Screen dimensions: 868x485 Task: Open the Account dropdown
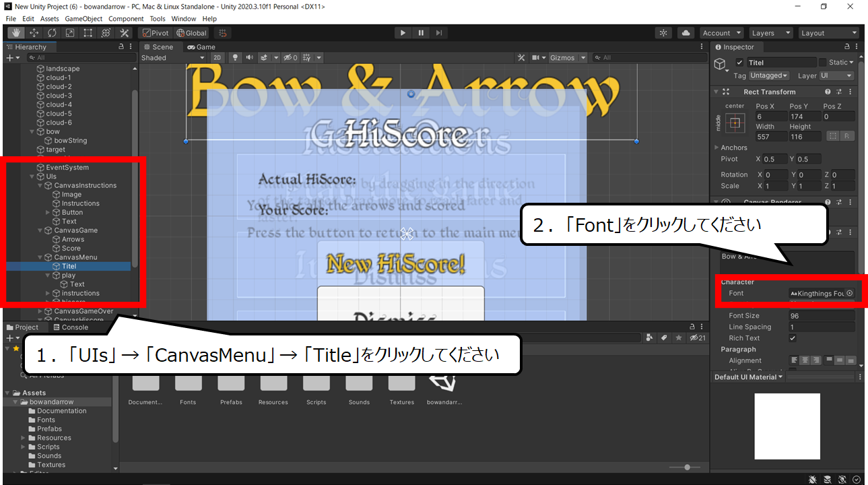[721, 33]
